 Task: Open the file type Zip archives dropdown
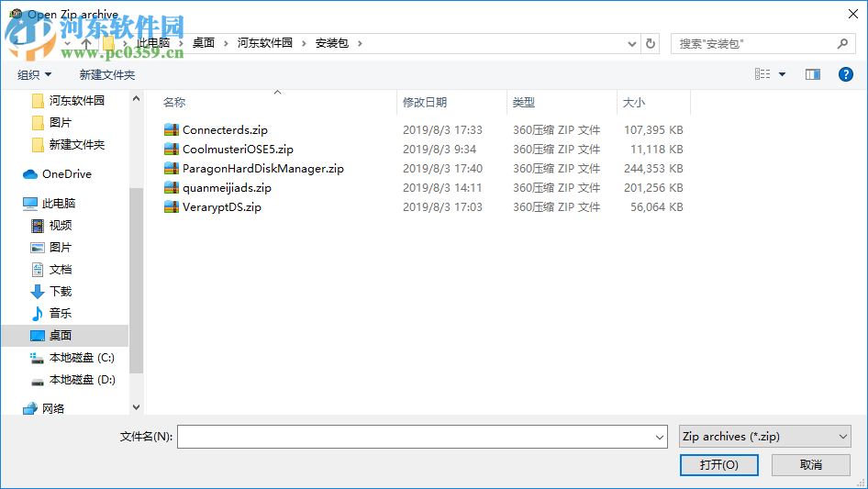coord(764,437)
